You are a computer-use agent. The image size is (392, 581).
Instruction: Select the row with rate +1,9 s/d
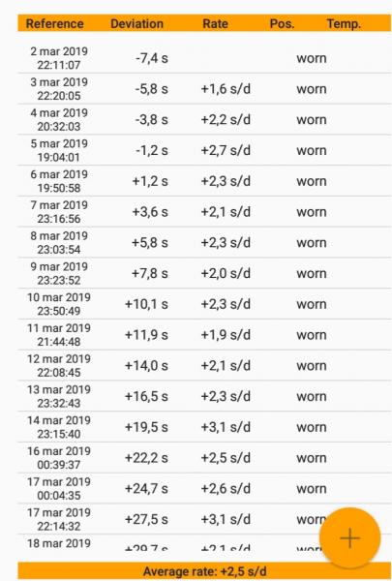(204, 335)
